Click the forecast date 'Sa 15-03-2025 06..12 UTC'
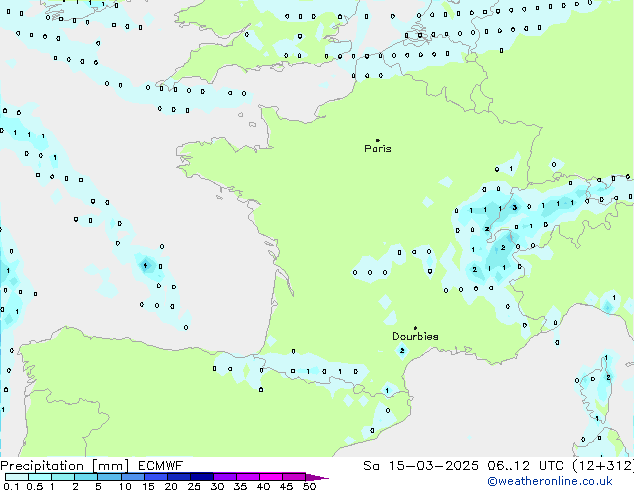Viewport: 634px width, 490px height. point(466,466)
